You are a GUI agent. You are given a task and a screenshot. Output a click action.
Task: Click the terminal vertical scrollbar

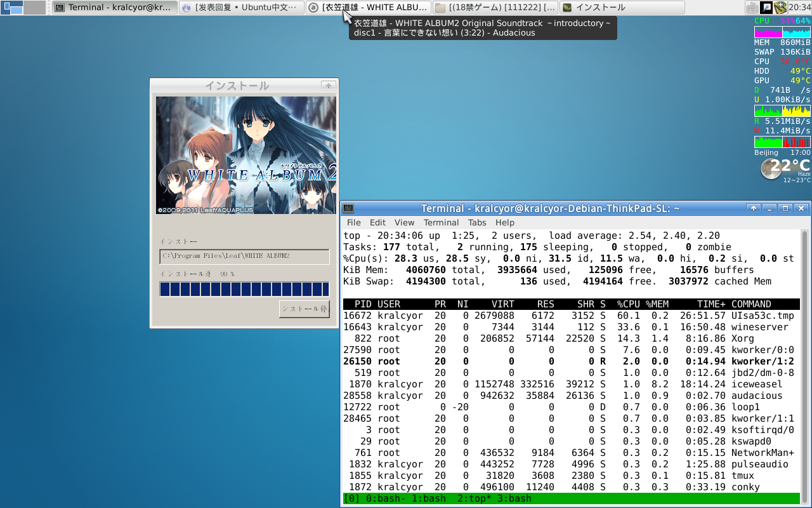point(806,367)
